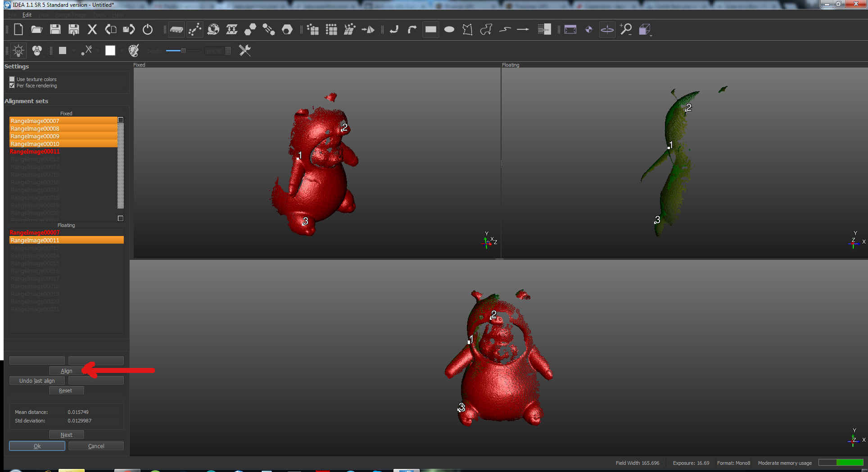Click the select-through layers icon

click(544, 30)
